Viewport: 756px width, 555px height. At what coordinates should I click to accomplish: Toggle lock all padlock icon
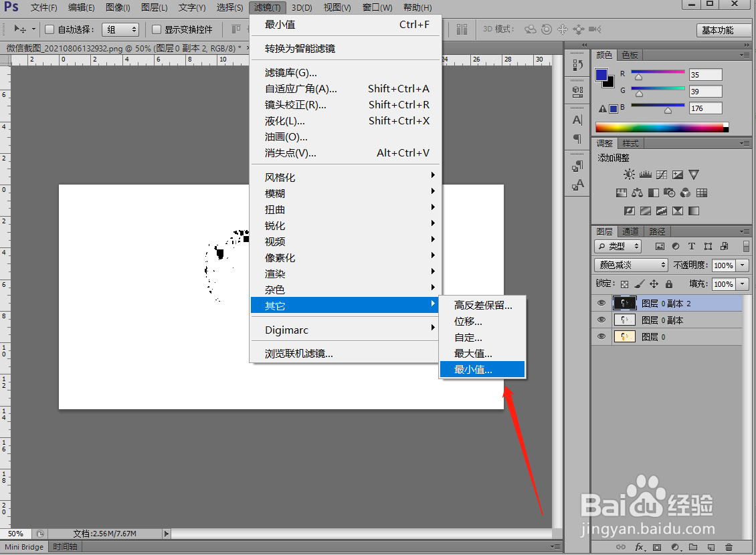[669, 284]
